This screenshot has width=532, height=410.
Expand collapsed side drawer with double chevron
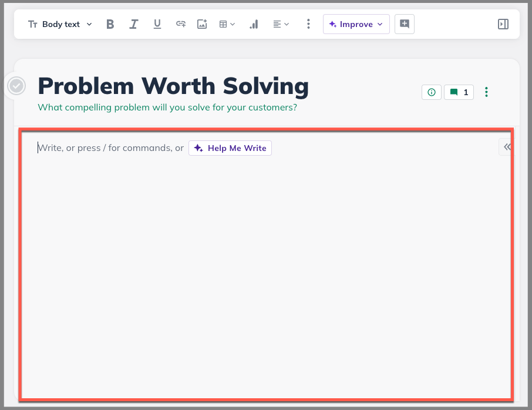click(507, 147)
